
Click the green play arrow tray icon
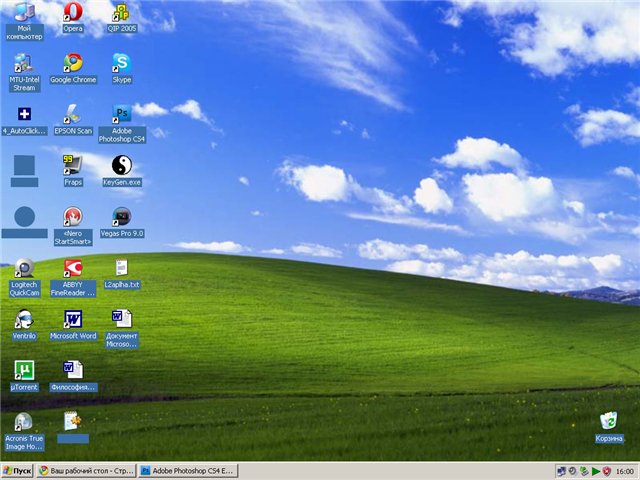(596, 471)
